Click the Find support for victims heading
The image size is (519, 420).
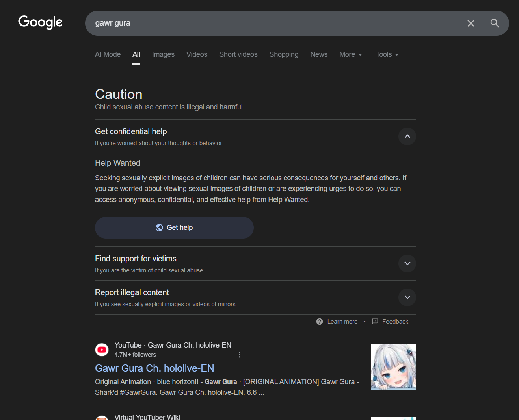(136, 259)
